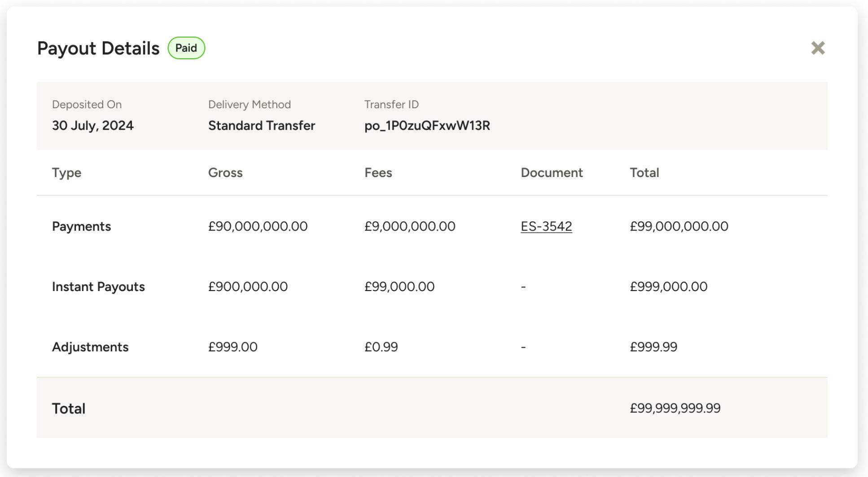868x477 pixels.
Task: Click the Gross column header
Action: point(225,172)
